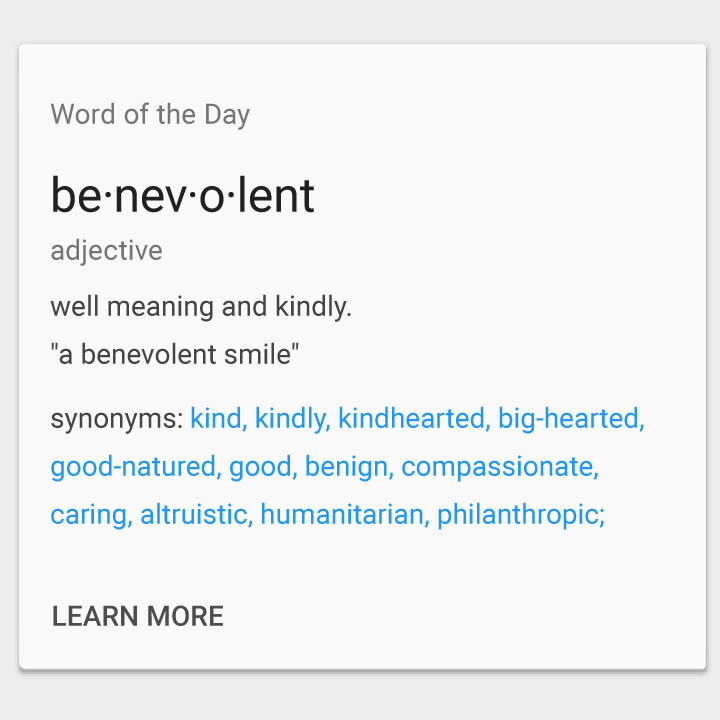Click the 'Word of the Day' heading

pos(150,114)
